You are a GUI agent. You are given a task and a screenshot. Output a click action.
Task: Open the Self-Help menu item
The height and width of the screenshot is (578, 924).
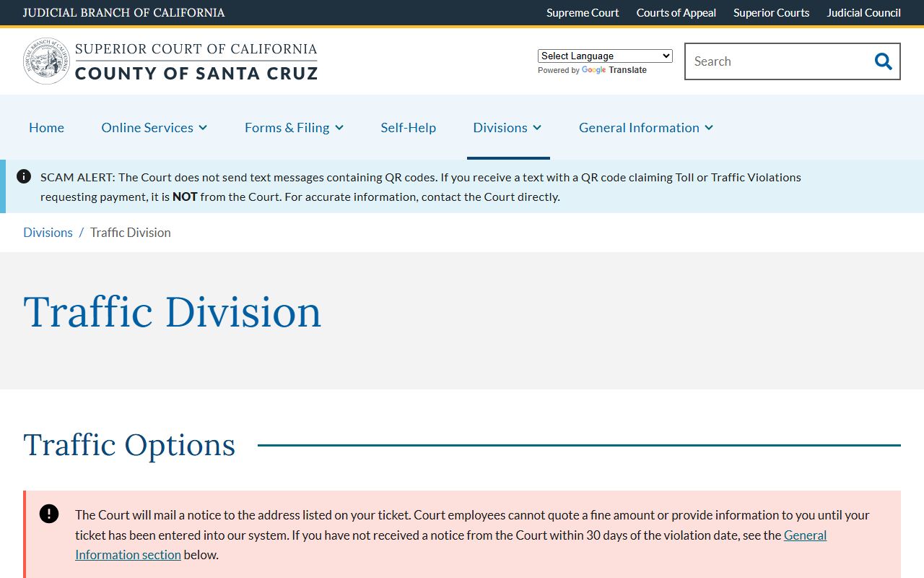pyautogui.click(x=409, y=127)
